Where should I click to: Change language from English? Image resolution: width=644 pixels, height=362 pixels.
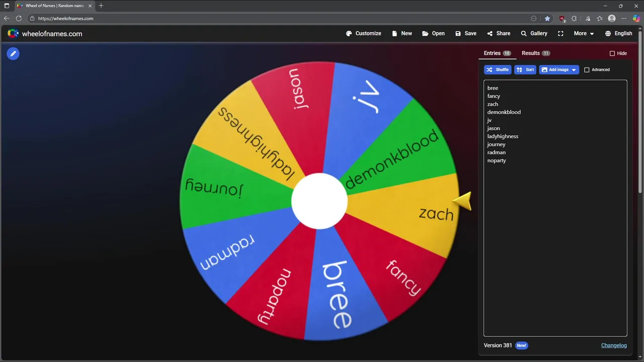(x=618, y=34)
